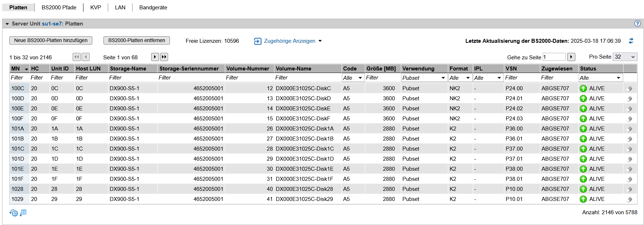Refresh the BS2000 data with the update icon
Screen dimensions: 644x225
[x=631, y=41]
